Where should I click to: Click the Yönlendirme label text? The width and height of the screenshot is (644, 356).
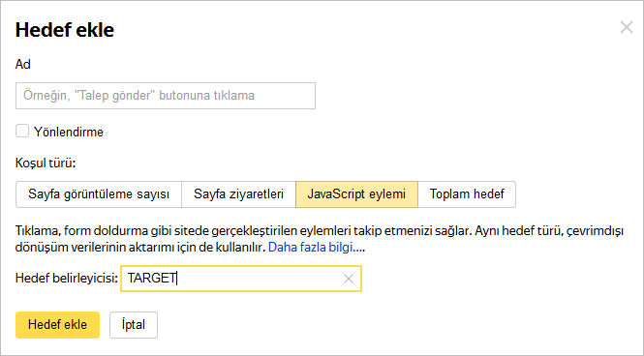pyautogui.click(x=69, y=133)
